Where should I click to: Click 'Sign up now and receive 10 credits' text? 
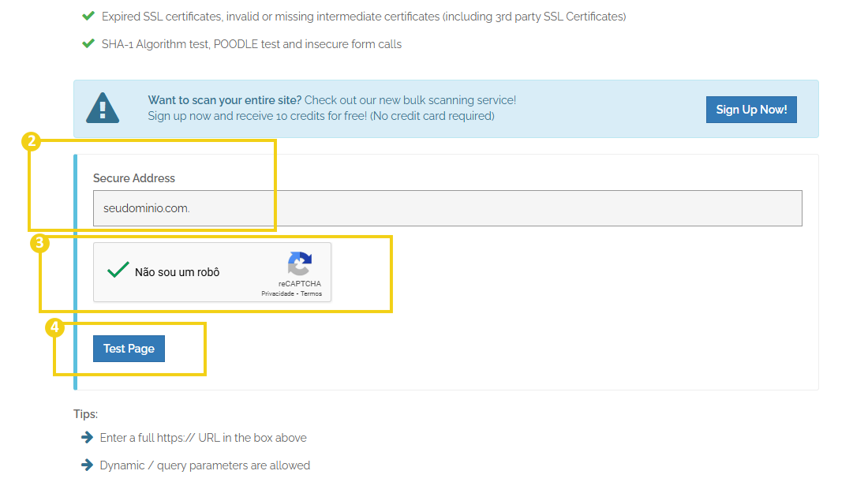tap(321, 116)
